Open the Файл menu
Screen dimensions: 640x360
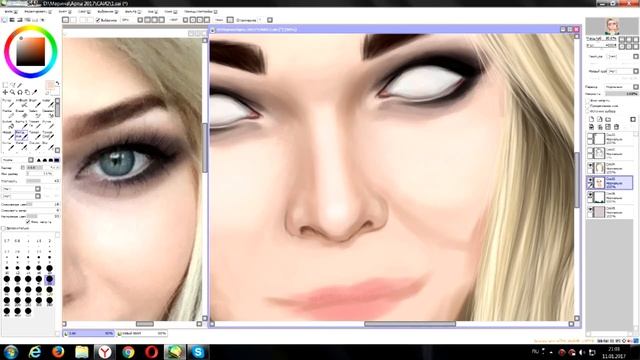tap(11, 12)
